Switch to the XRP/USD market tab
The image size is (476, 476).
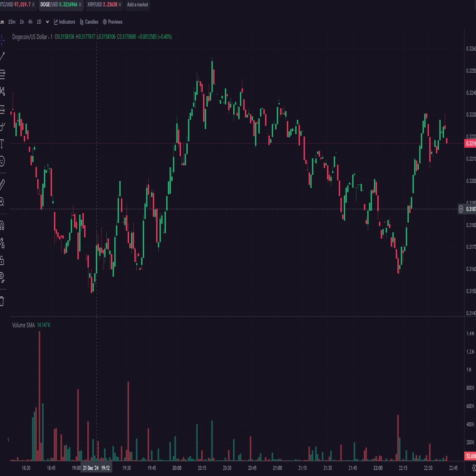[x=102, y=5]
